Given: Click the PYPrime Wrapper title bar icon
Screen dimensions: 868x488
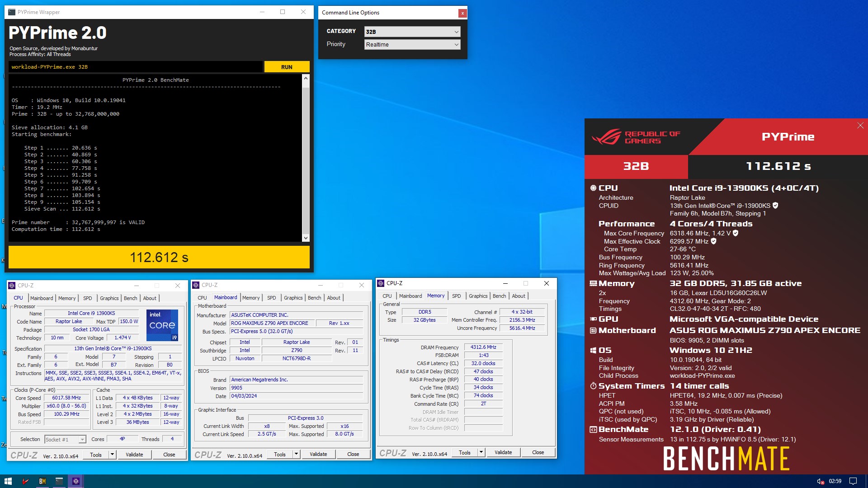Looking at the screenshot, I should pyautogui.click(x=12, y=12).
